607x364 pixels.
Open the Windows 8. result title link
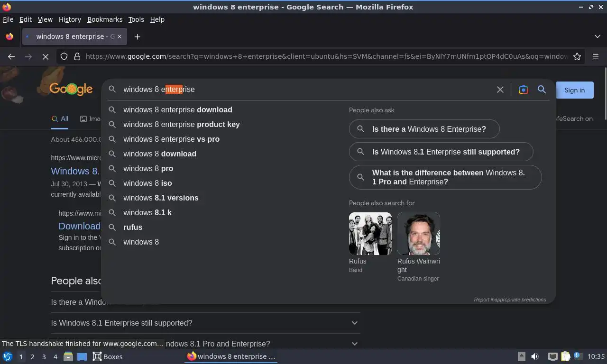click(x=75, y=171)
